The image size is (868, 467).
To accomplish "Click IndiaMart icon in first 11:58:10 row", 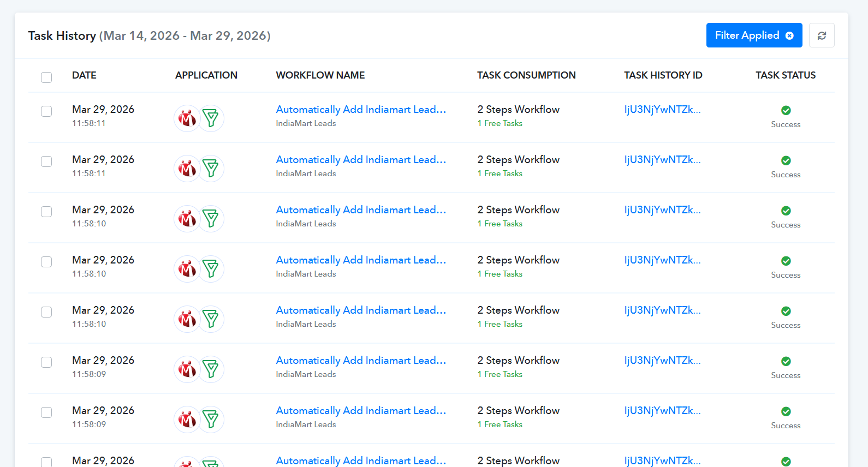I will (x=187, y=219).
